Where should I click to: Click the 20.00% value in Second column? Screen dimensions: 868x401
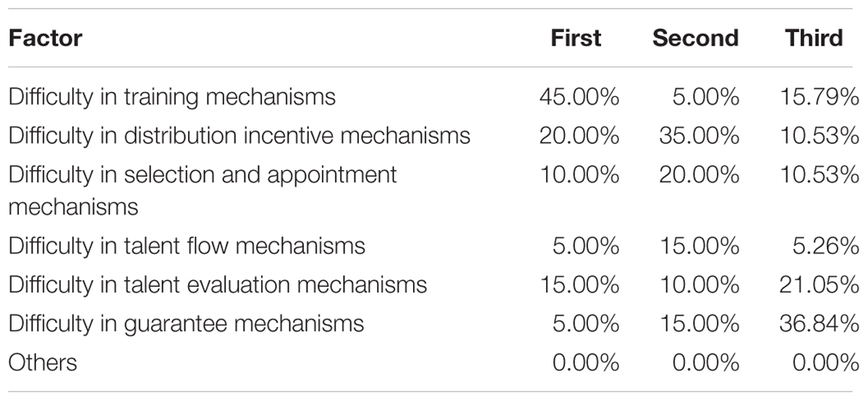coord(699,174)
